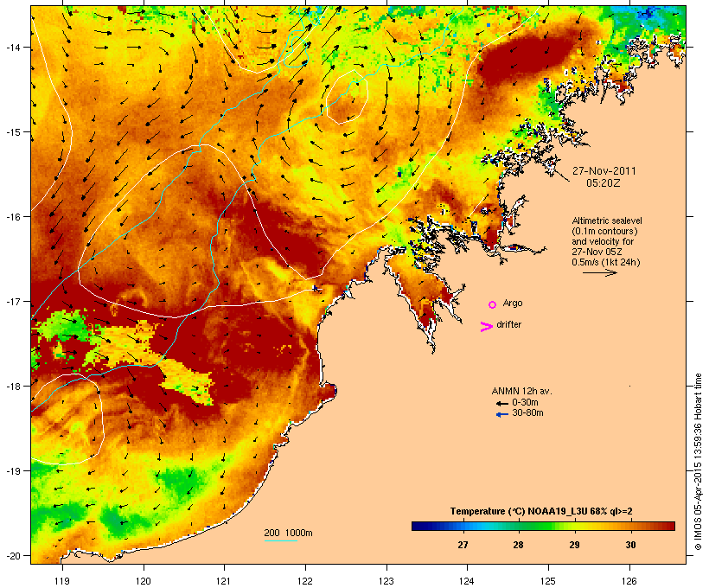Click the '(0.1m contours)' text
The width and height of the screenshot is (709, 588).
click(605, 231)
